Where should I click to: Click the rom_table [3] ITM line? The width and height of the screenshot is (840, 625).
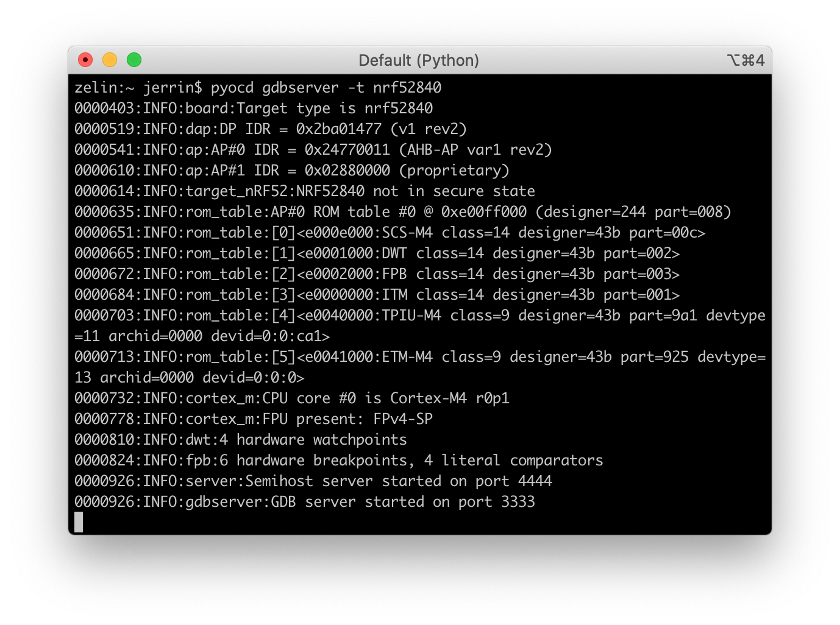[x=377, y=295]
